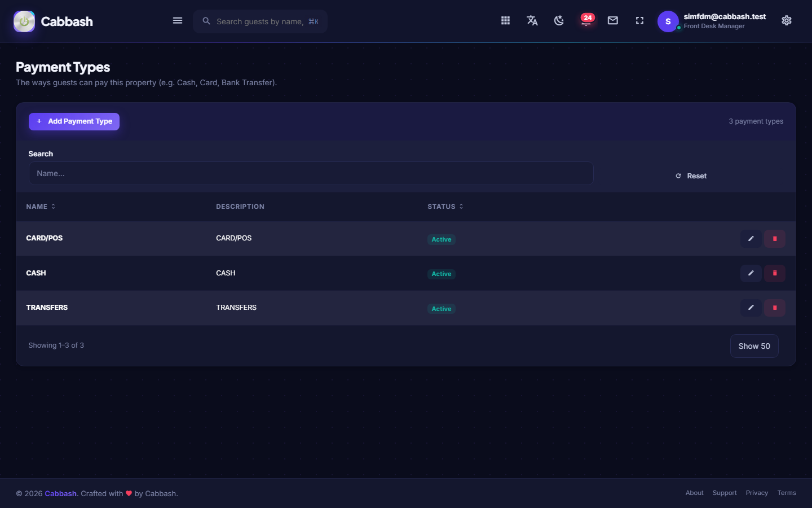Open the Cabbash footer link

click(x=60, y=493)
